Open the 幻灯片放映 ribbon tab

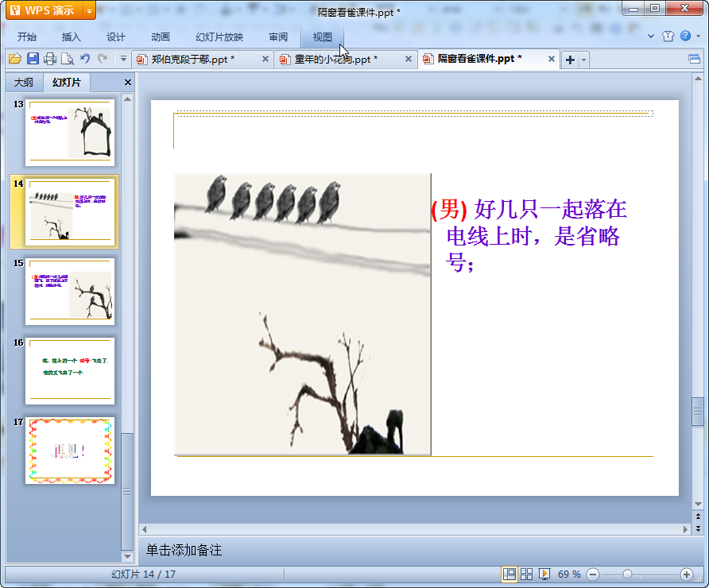pyautogui.click(x=219, y=37)
